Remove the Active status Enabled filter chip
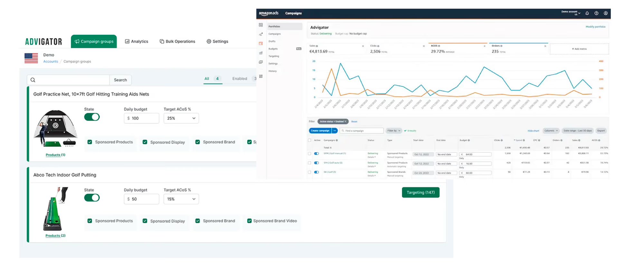 (x=346, y=122)
